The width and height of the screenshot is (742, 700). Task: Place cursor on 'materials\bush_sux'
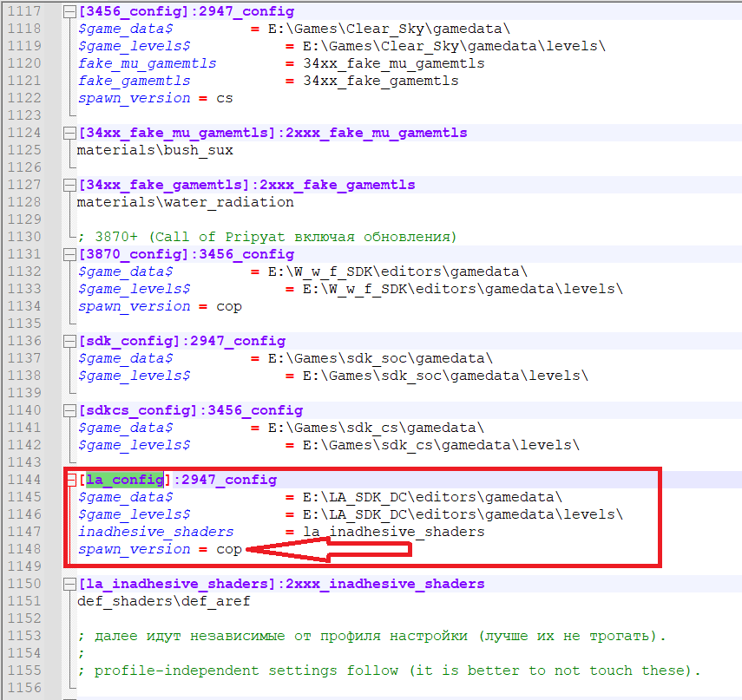[x=155, y=150]
